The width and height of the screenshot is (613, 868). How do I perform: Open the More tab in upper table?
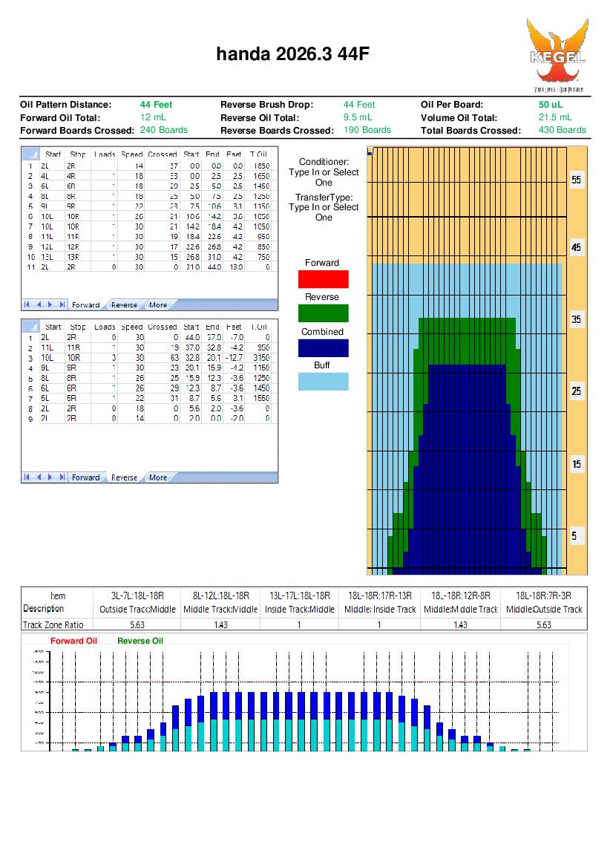(158, 304)
